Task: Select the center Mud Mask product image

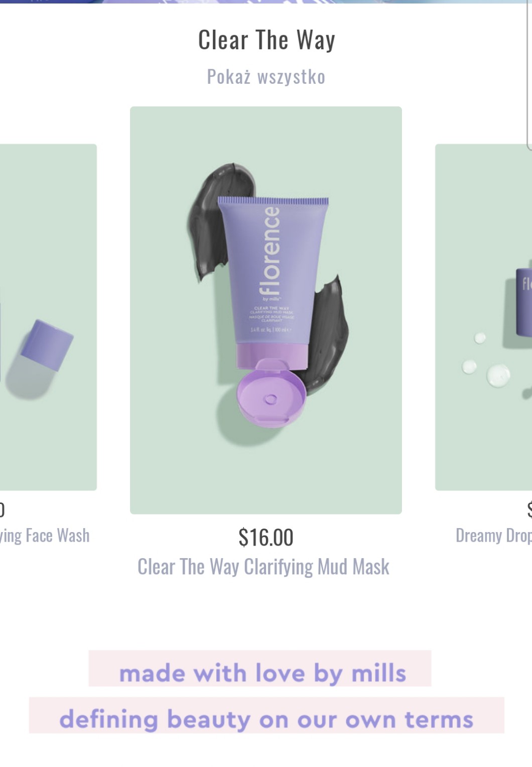Action: point(266,310)
